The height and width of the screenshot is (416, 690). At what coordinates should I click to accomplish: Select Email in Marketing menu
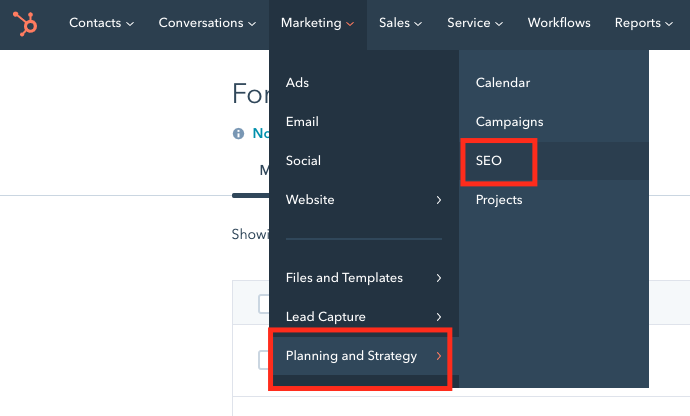click(x=363, y=121)
